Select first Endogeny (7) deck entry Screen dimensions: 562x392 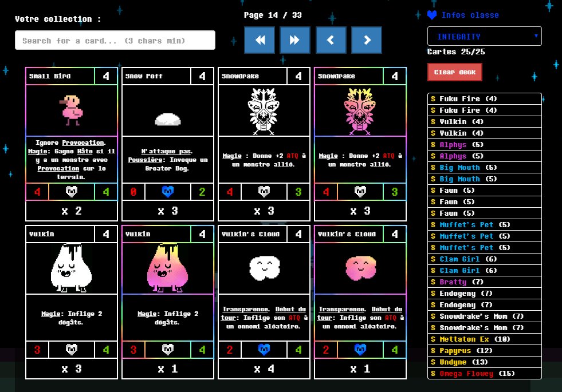coord(484,294)
